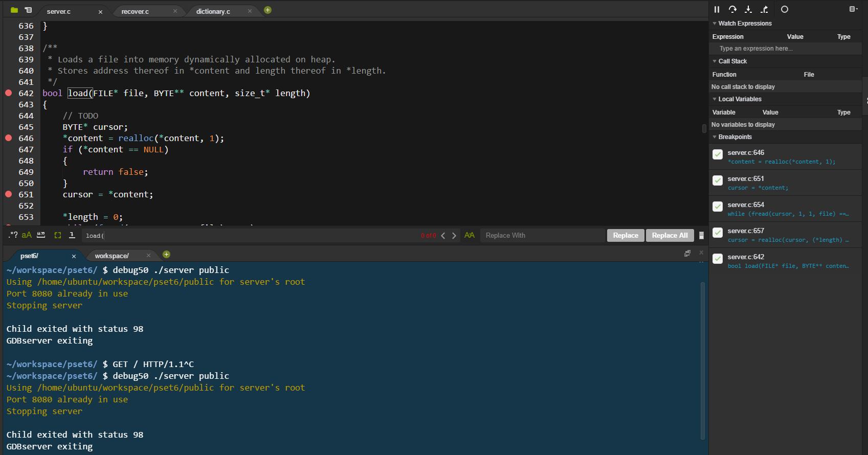Close the dictionary.c tab

point(250,11)
